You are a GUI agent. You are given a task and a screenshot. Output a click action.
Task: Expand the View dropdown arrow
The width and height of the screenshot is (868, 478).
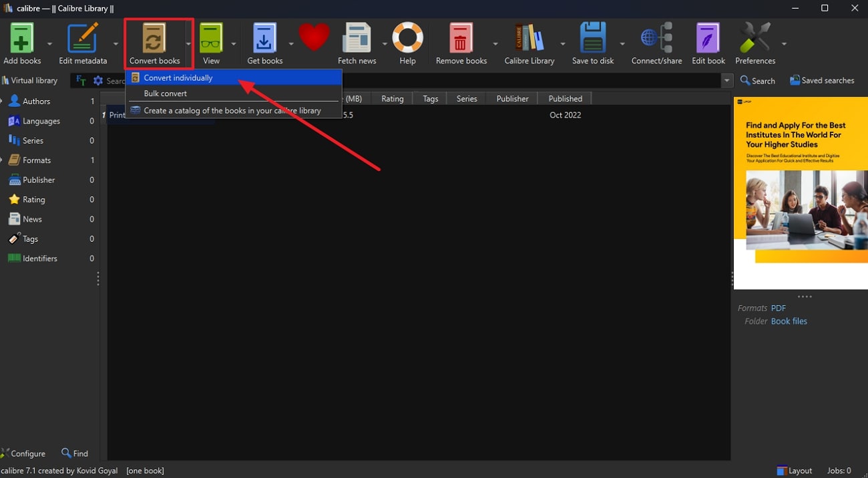[x=234, y=44]
